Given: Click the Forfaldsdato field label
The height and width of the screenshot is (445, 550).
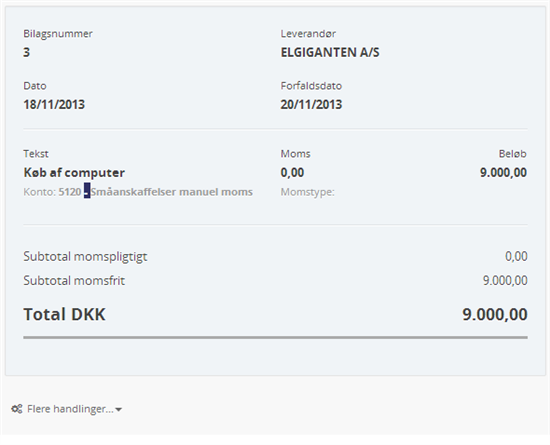Looking at the screenshot, I should tap(311, 86).
